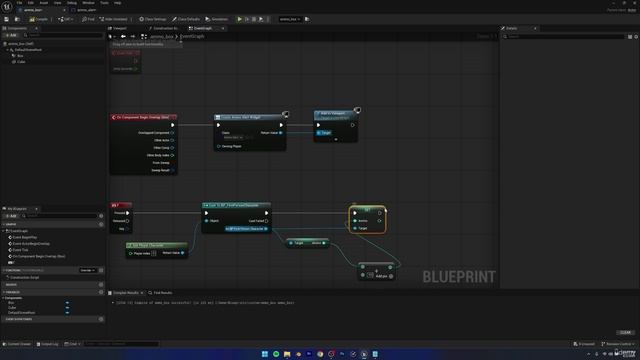The image size is (640, 360).
Task: Select Event BeginPlay in My Blueprint
Action: [x=24, y=237]
